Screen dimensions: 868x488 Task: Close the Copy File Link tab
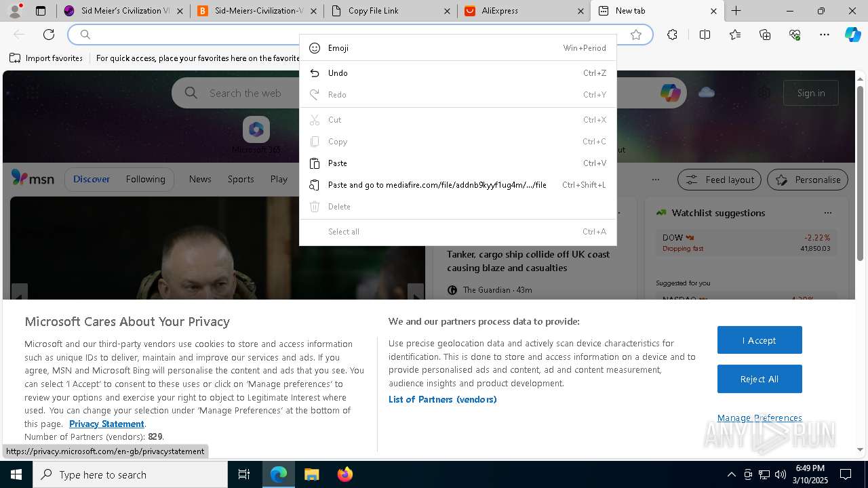[x=447, y=11]
